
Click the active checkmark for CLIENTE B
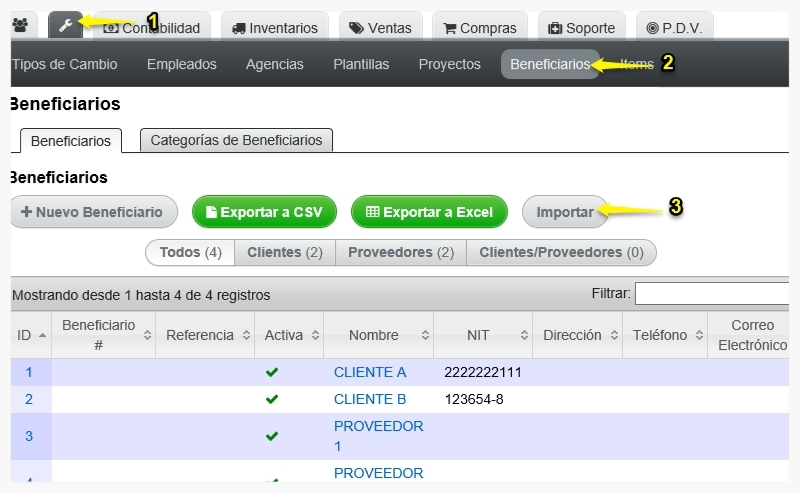pos(272,399)
